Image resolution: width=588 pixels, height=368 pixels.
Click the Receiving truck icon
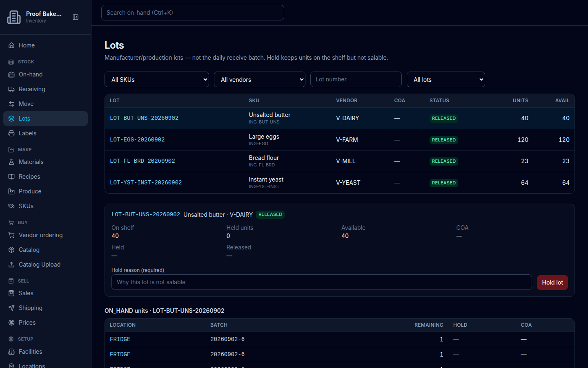tap(11, 89)
